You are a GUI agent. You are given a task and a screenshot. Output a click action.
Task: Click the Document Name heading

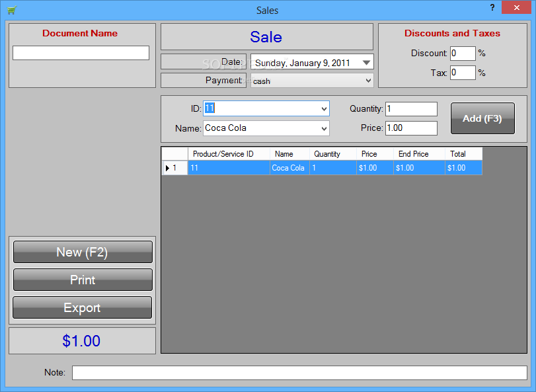coord(80,34)
